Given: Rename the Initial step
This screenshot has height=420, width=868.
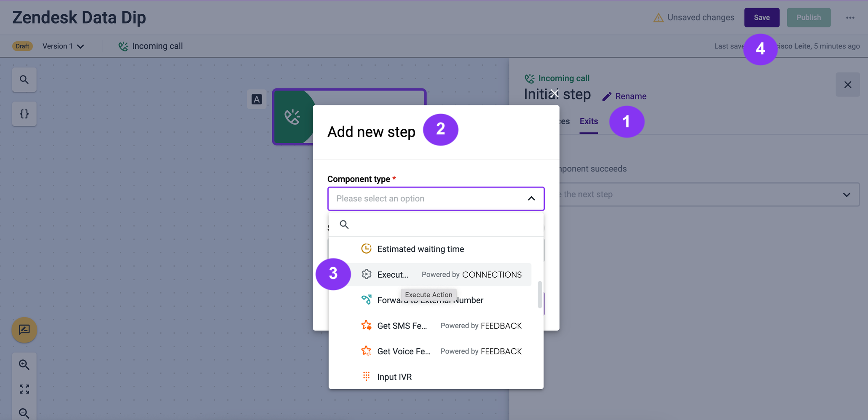Looking at the screenshot, I should coord(624,96).
